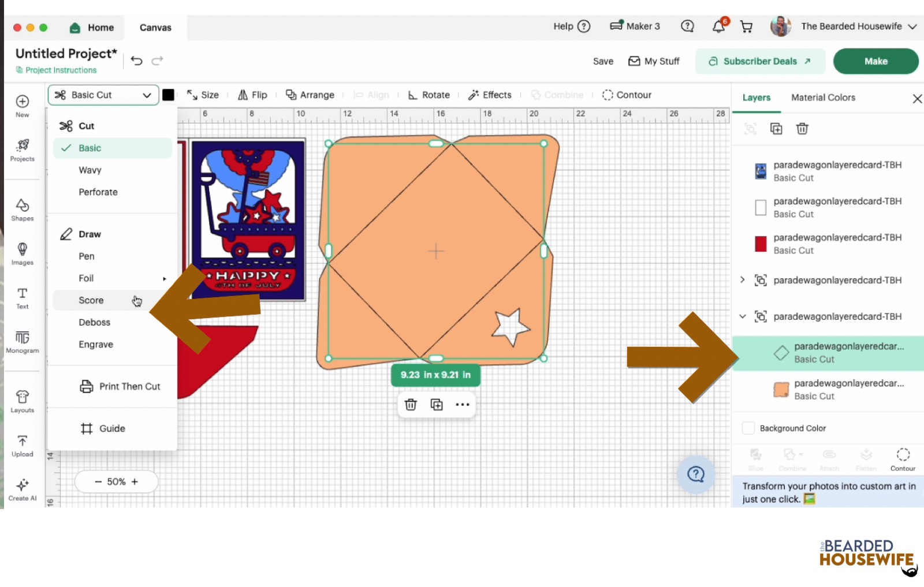Viewport: 924px width, 587px height.
Task: Expand the collapsed paradewagonlayeredcard-TBH group
Action: pyautogui.click(x=743, y=280)
